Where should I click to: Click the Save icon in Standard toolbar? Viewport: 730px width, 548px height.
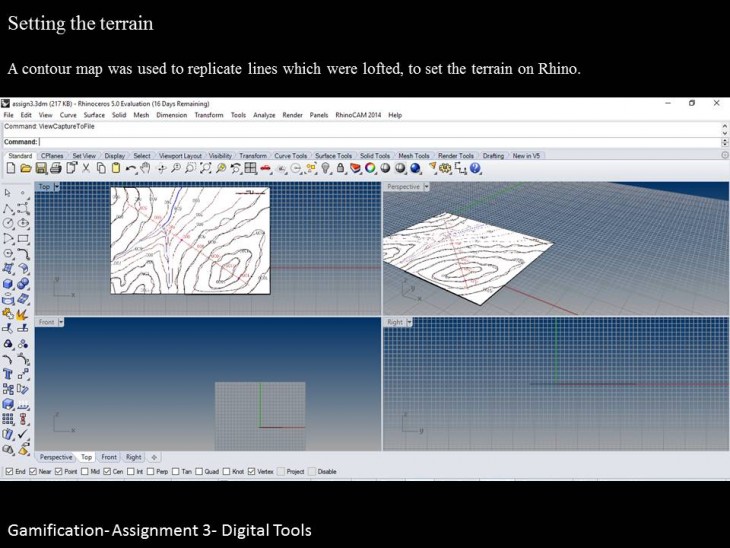click(x=41, y=168)
